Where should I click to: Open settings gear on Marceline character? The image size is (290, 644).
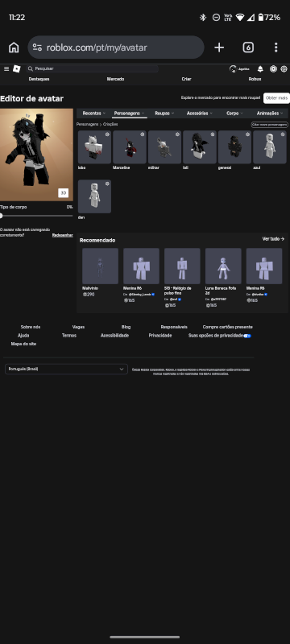pos(142,134)
